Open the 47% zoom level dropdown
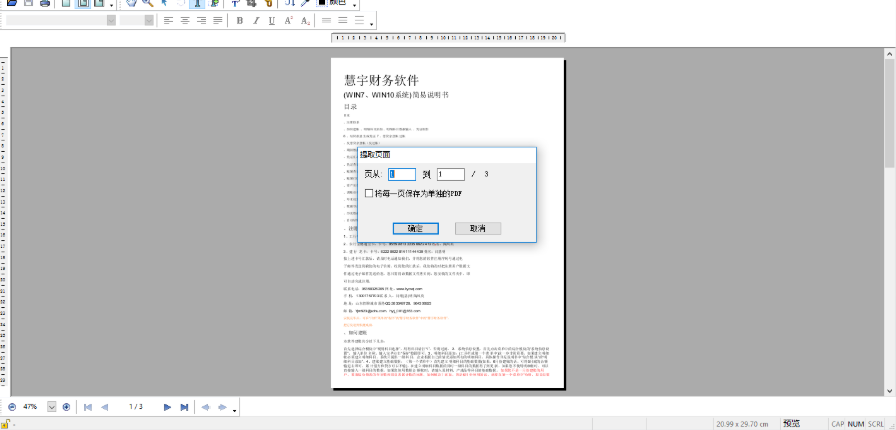The width and height of the screenshot is (896, 430). click(x=51, y=407)
